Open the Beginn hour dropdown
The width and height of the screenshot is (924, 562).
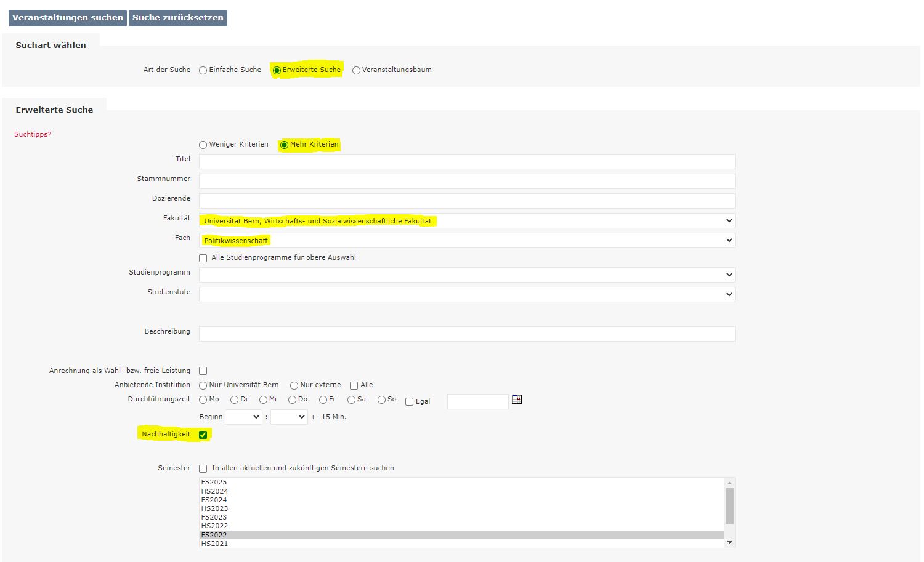[244, 417]
